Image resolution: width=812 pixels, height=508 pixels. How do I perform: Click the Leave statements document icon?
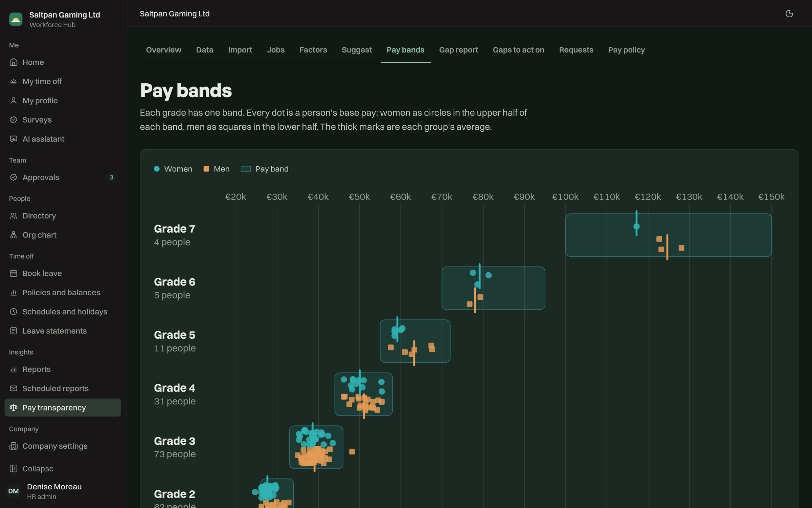coord(14,331)
